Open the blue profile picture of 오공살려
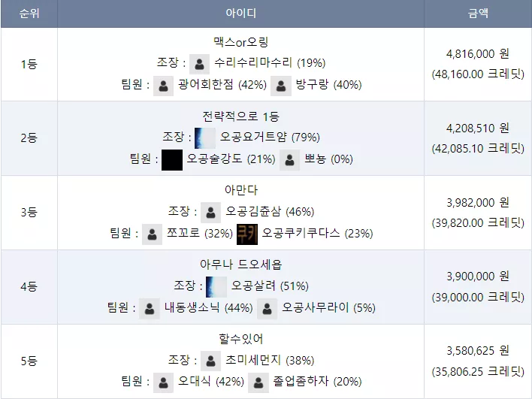The image size is (532, 399). pos(216,287)
